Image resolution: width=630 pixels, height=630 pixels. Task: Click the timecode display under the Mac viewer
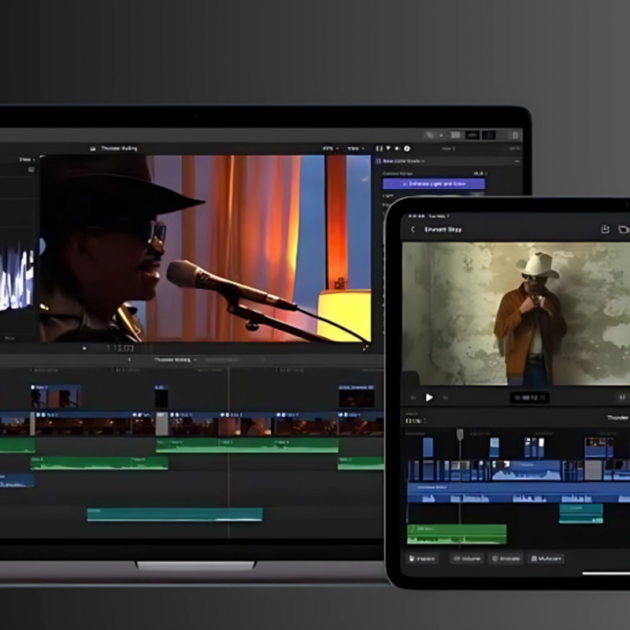[120, 348]
